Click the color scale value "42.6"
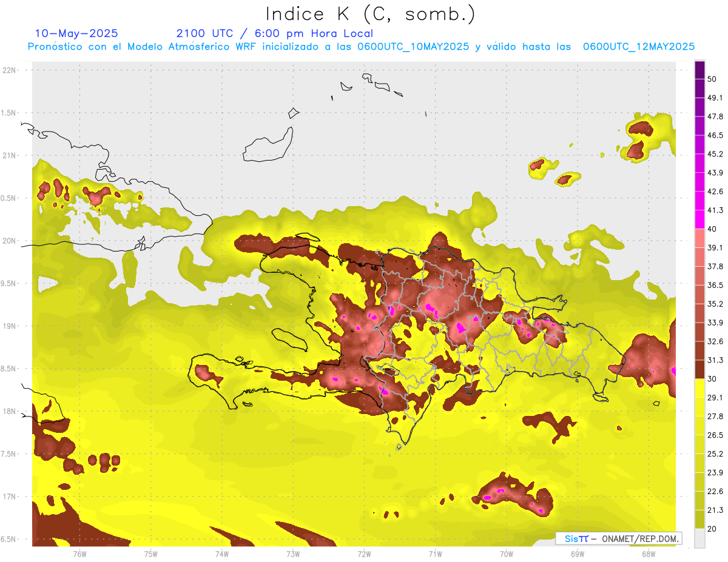 [715, 192]
